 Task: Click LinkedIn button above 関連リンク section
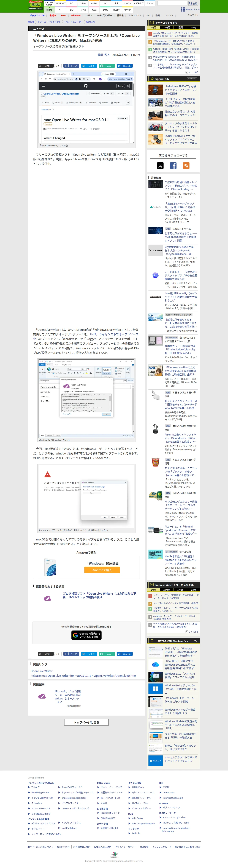(x=125, y=654)
